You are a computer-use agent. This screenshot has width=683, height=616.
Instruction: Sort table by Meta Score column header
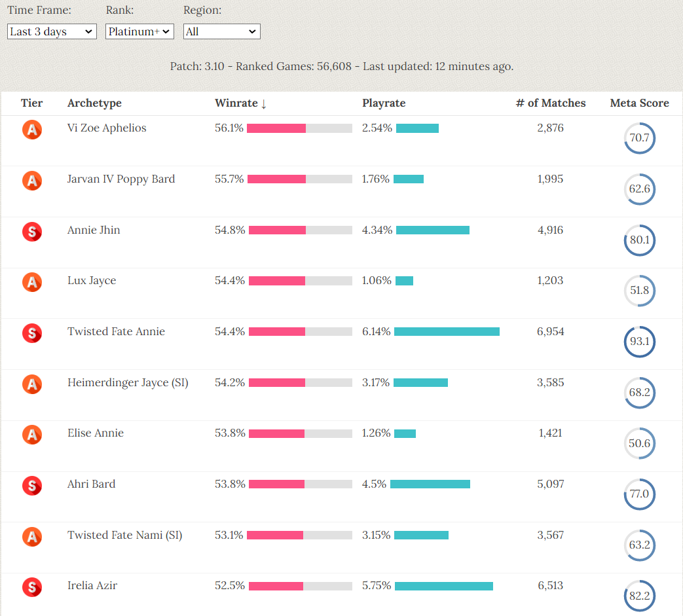[x=639, y=103]
